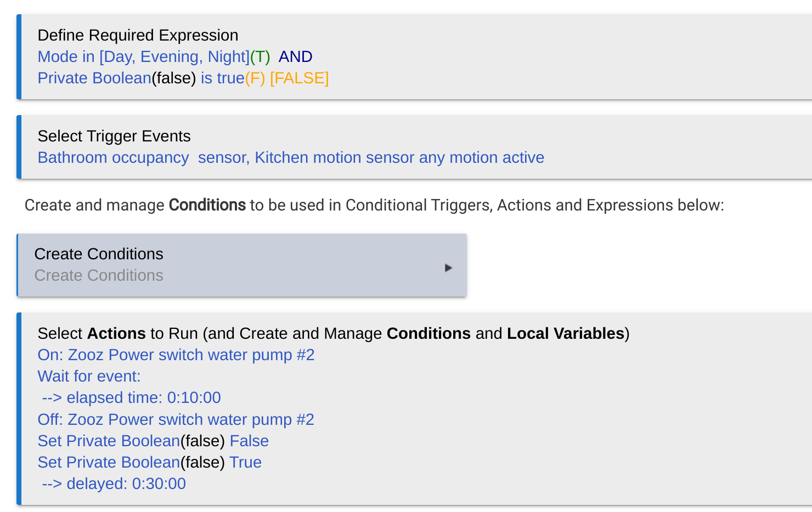The width and height of the screenshot is (812, 512).
Task: Click the Wait for event action
Action: (x=89, y=377)
